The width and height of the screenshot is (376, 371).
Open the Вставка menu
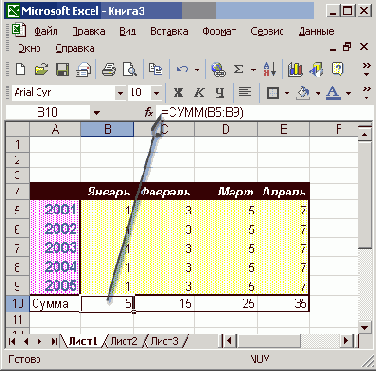coord(169,31)
